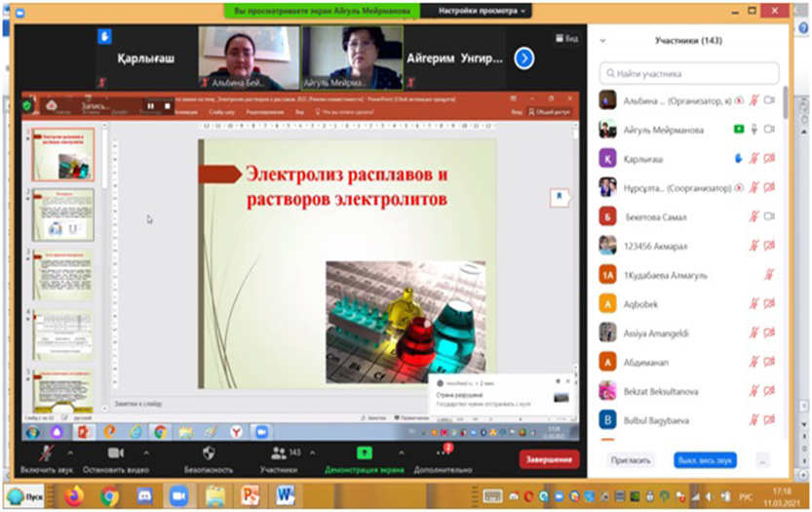Click Қарлығаш's disabled camera icon
The width and height of the screenshot is (812, 512).
769,159
